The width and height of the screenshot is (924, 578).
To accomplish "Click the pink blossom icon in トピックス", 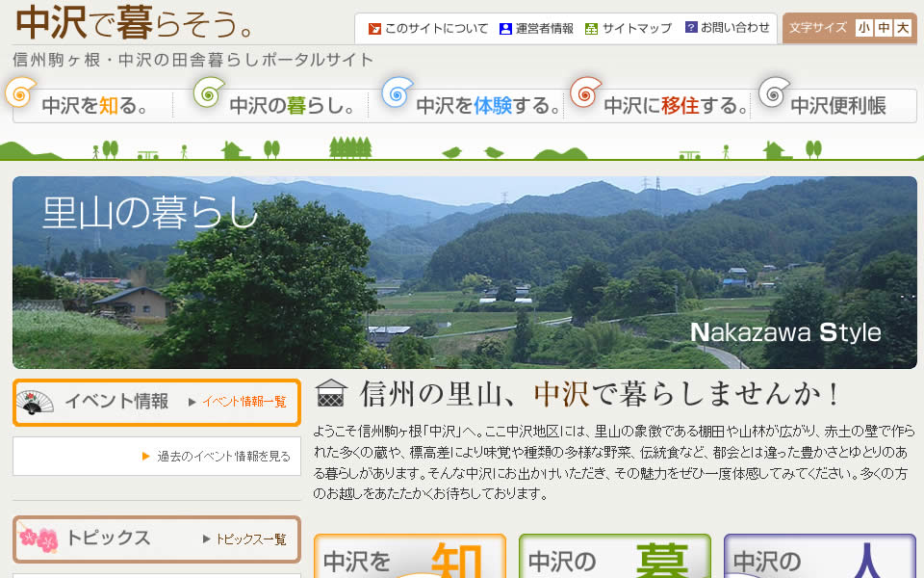I will (38, 539).
